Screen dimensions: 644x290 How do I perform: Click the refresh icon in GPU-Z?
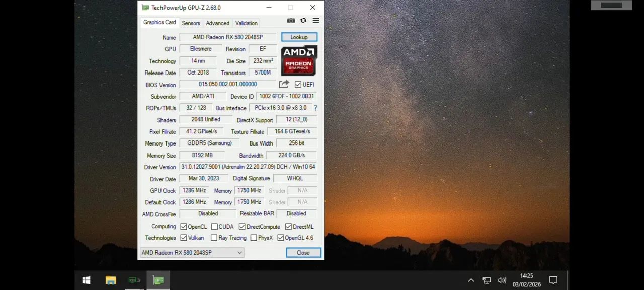pyautogui.click(x=303, y=21)
